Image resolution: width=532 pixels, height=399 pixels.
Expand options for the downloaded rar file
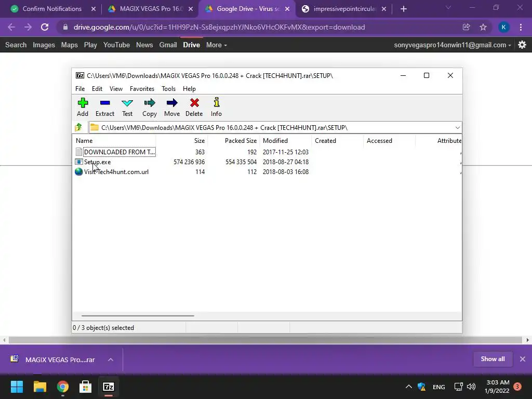click(x=111, y=360)
